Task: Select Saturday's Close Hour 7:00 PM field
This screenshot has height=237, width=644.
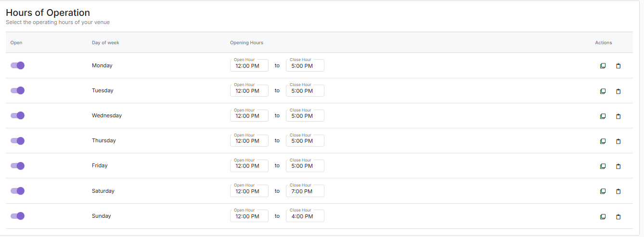Action: click(305, 191)
